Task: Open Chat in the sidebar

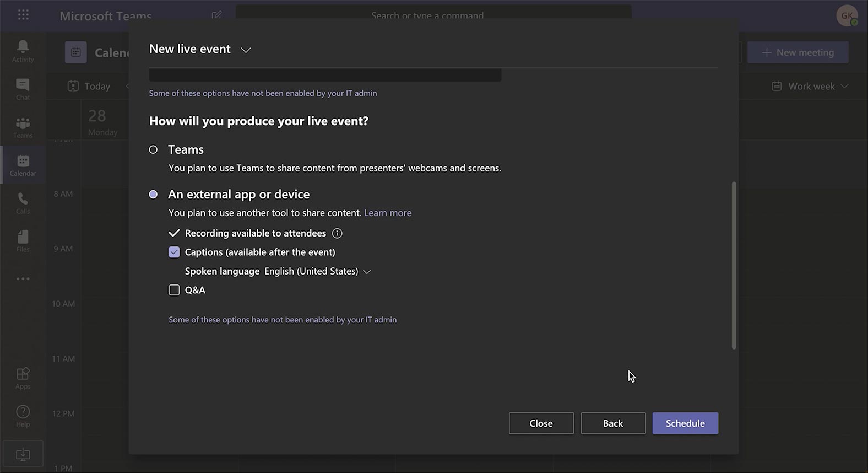Action: coord(23,89)
